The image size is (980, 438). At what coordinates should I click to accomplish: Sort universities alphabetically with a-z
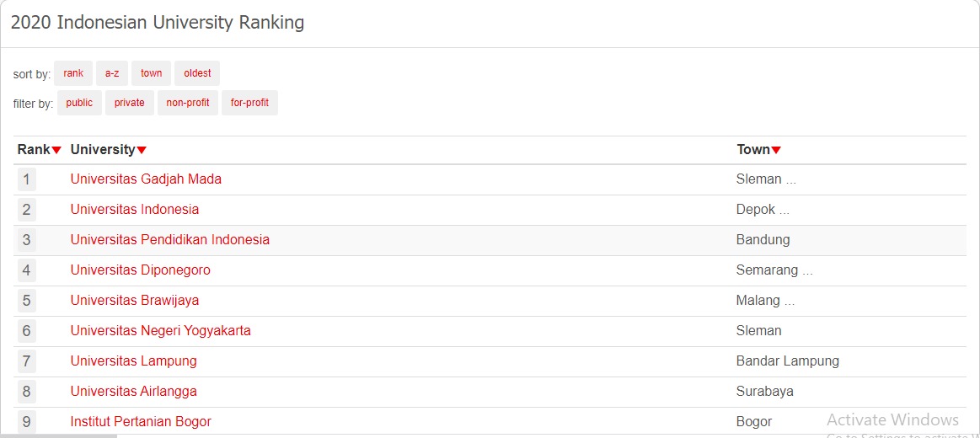click(x=112, y=73)
